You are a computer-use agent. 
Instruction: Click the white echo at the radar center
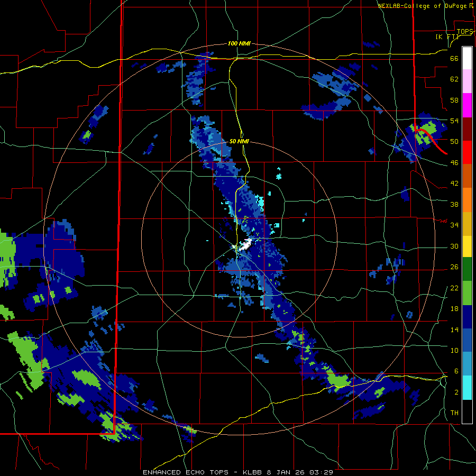(x=245, y=244)
